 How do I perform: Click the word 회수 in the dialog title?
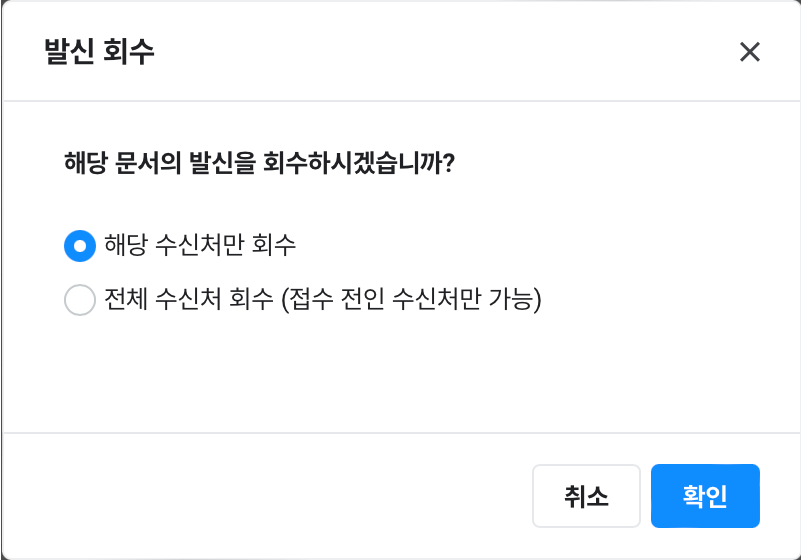pos(130,52)
